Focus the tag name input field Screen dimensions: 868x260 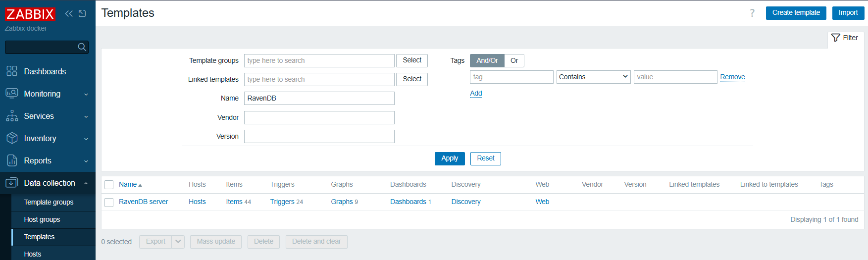[x=511, y=77]
